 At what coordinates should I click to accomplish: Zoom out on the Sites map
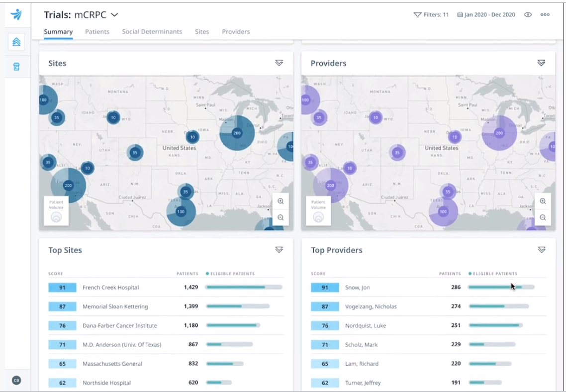coord(281,217)
